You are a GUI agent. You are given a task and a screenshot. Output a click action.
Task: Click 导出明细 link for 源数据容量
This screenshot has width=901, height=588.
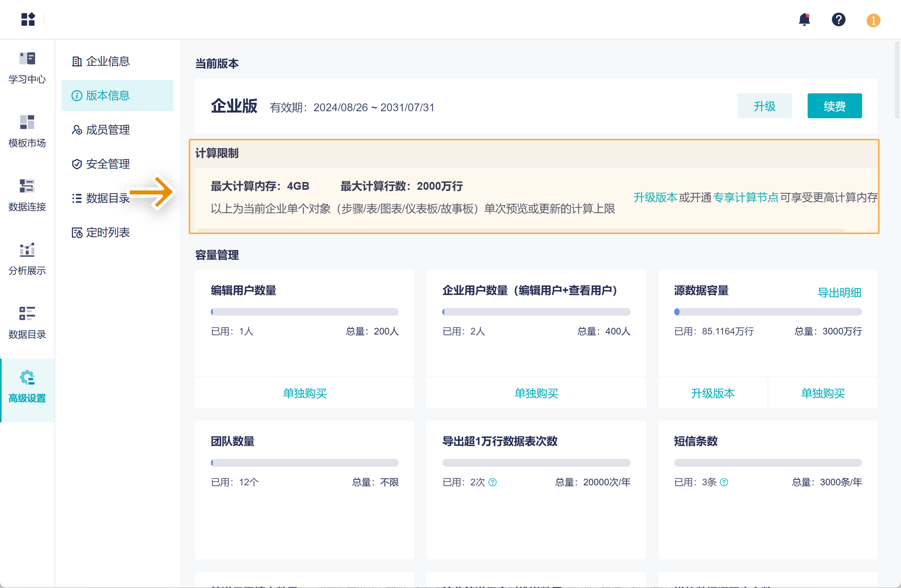[x=839, y=292]
